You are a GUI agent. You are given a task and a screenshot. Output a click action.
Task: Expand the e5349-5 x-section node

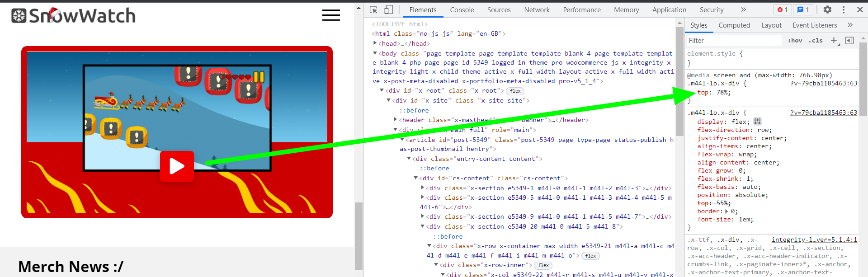click(x=422, y=197)
